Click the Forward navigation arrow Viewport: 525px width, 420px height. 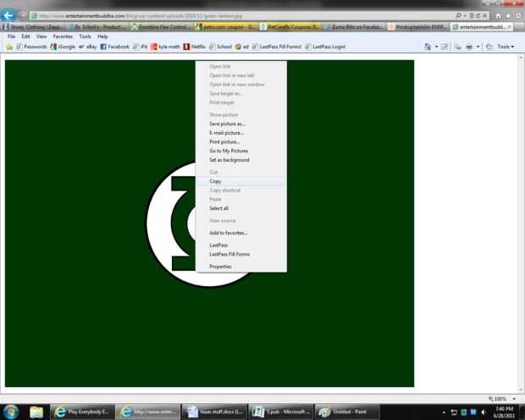(22, 15)
